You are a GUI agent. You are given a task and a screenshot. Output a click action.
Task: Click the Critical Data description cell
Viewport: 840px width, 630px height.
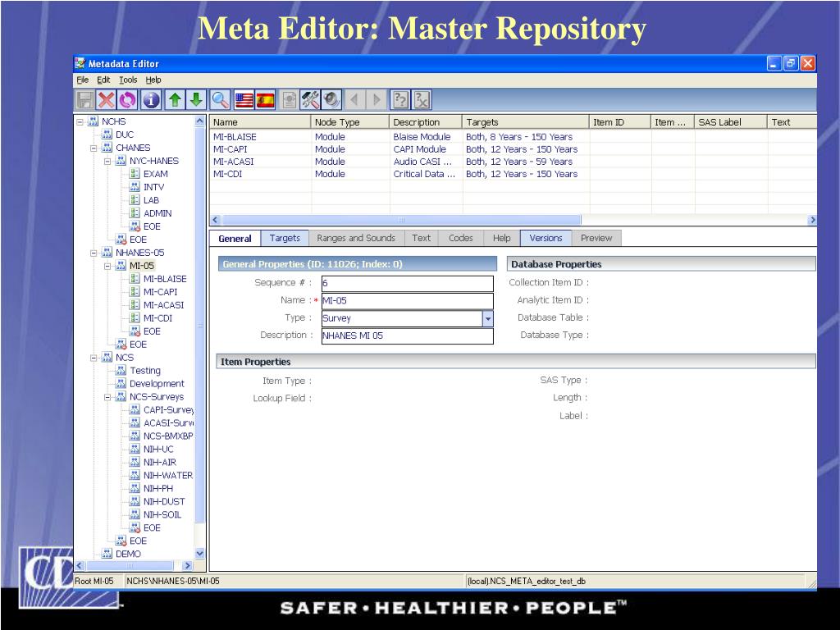(424, 174)
